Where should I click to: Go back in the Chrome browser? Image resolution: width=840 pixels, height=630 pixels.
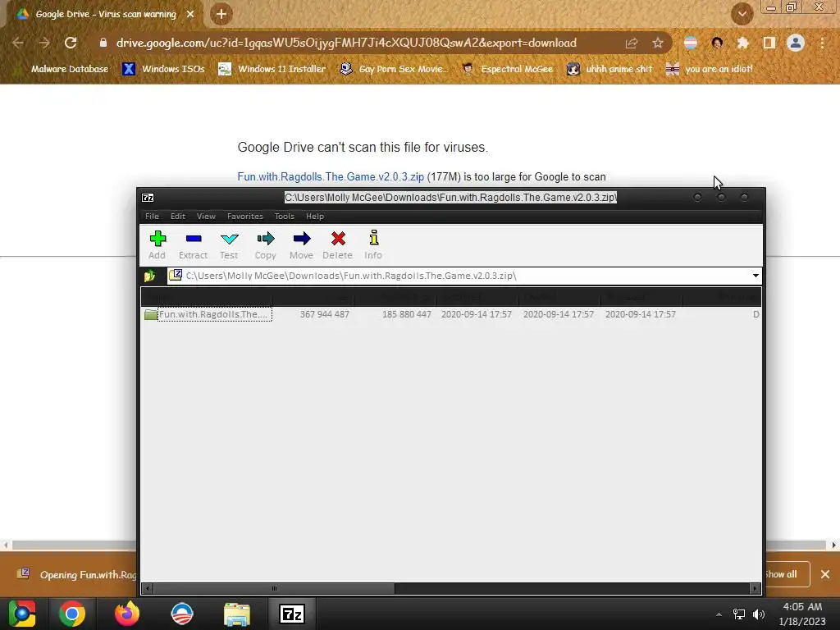pyautogui.click(x=18, y=43)
